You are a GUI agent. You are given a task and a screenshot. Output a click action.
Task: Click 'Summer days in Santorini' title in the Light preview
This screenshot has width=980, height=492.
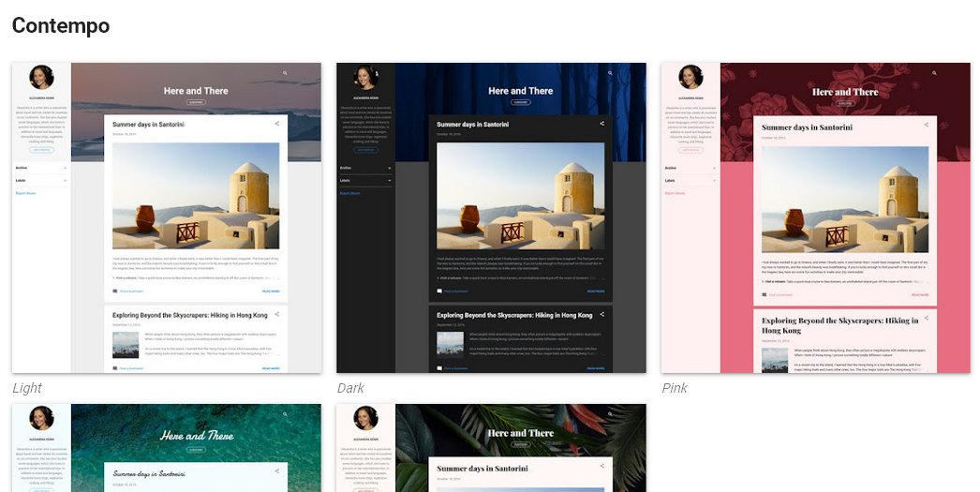pyautogui.click(x=148, y=125)
